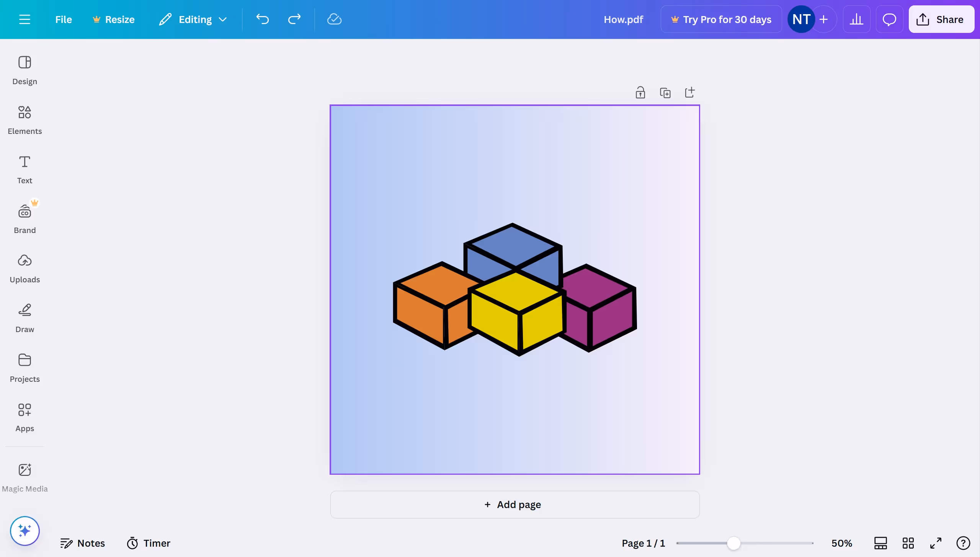Click the redo arrow

[294, 20]
